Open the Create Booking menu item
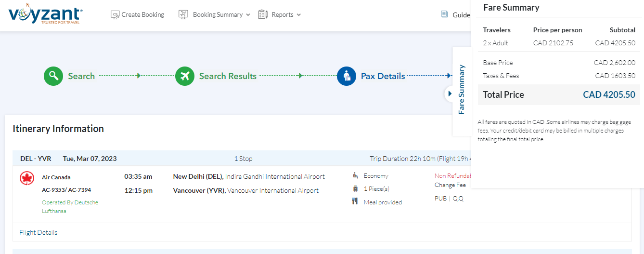The width and height of the screenshot is (644, 254). point(142,15)
